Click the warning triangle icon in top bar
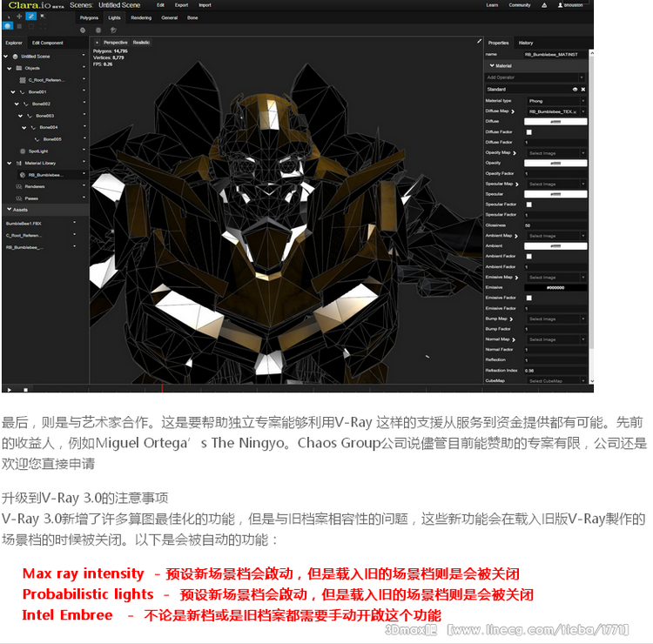The height and width of the screenshot is (644, 653). [x=544, y=5]
